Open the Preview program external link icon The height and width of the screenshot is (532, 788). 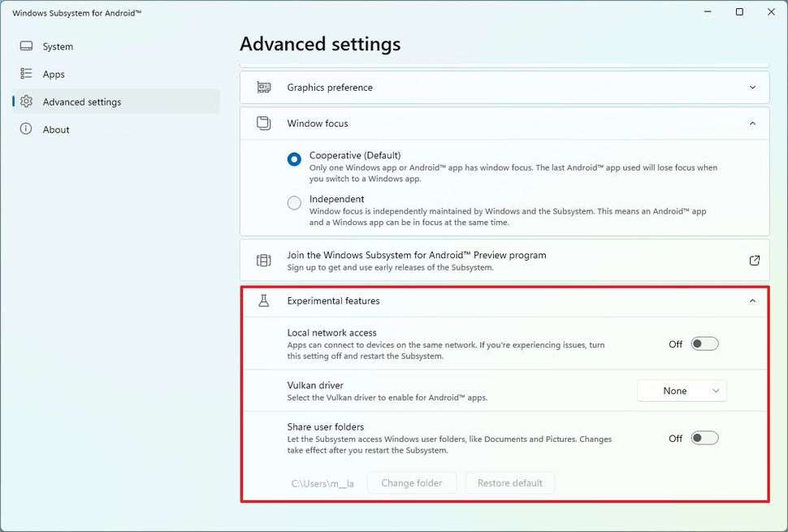tap(755, 260)
